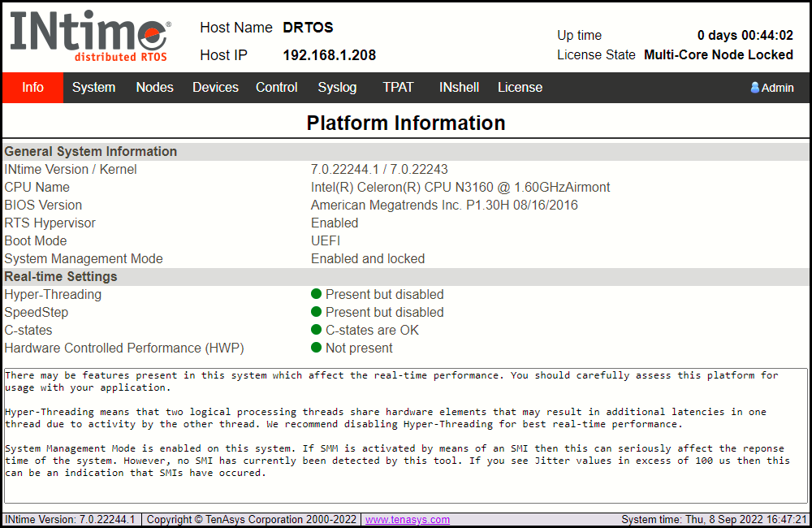The width and height of the screenshot is (812, 528).
Task: Go to the Devices section
Action: pyautogui.click(x=215, y=88)
